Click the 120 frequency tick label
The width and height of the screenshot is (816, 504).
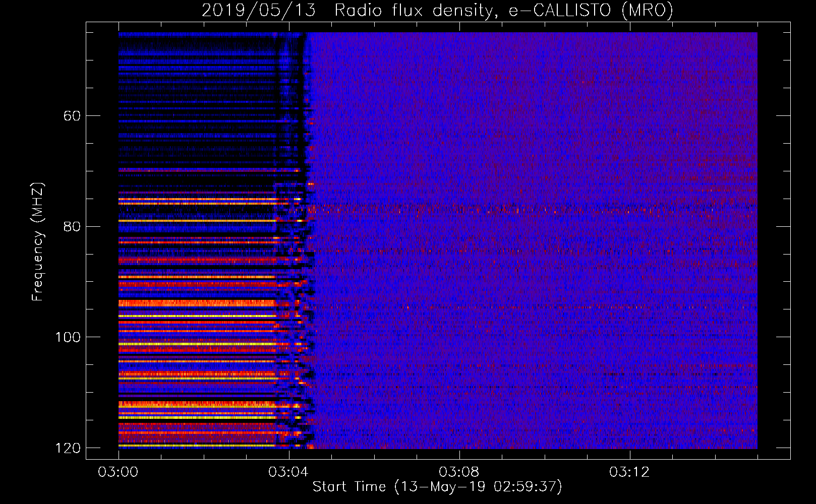tap(68, 448)
